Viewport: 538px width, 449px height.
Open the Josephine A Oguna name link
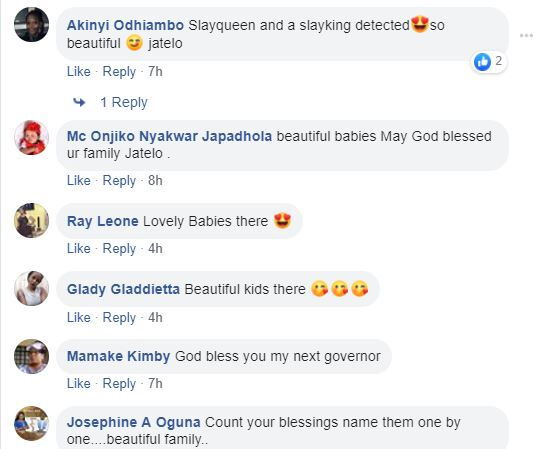(133, 422)
